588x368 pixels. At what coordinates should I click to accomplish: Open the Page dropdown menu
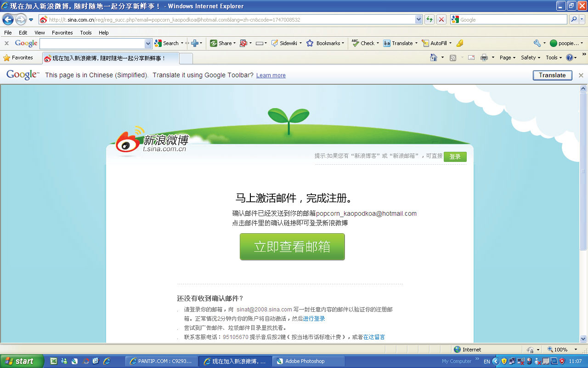click(508, 57)
